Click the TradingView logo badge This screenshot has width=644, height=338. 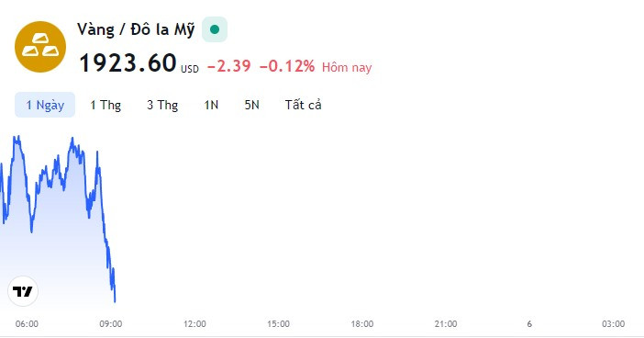coord(23,291)
